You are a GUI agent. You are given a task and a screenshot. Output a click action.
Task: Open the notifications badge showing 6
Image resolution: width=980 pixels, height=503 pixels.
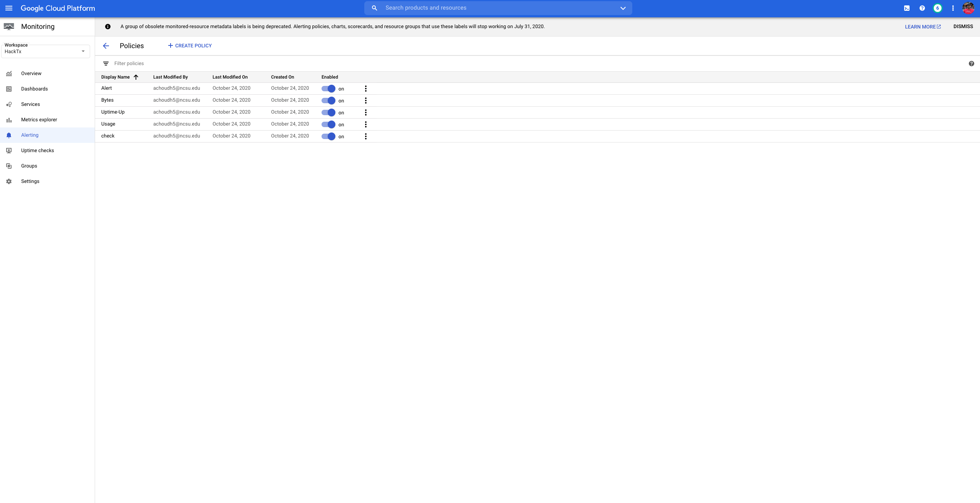(938, 8)
